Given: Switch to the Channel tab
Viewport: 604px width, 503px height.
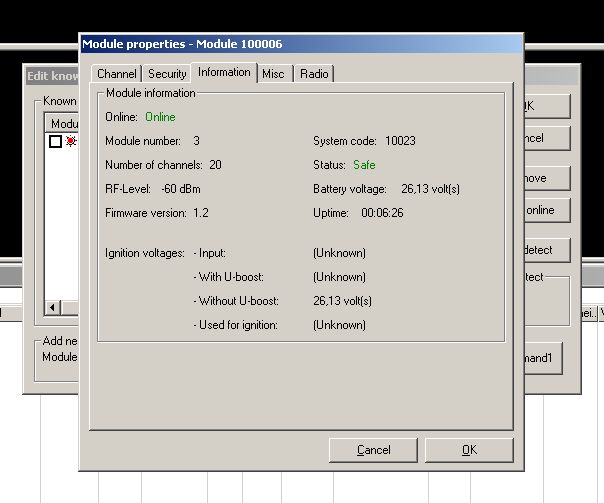Looking at the screenshot, I should 117,74.
